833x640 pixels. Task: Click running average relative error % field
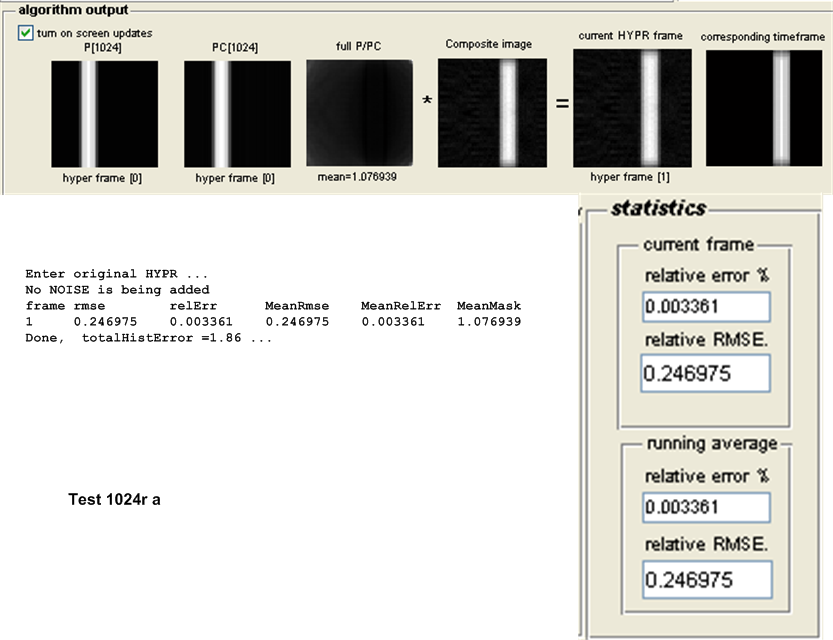706,507
